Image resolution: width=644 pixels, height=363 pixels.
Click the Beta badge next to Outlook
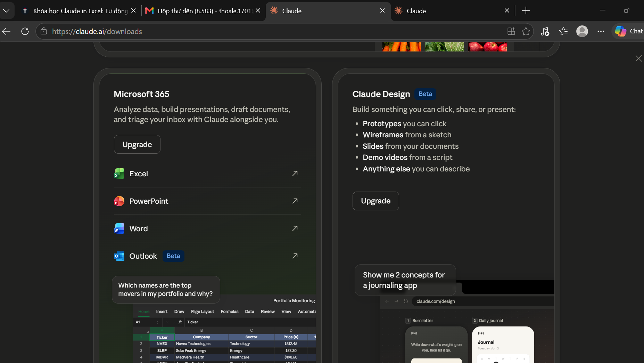[173, 256]
